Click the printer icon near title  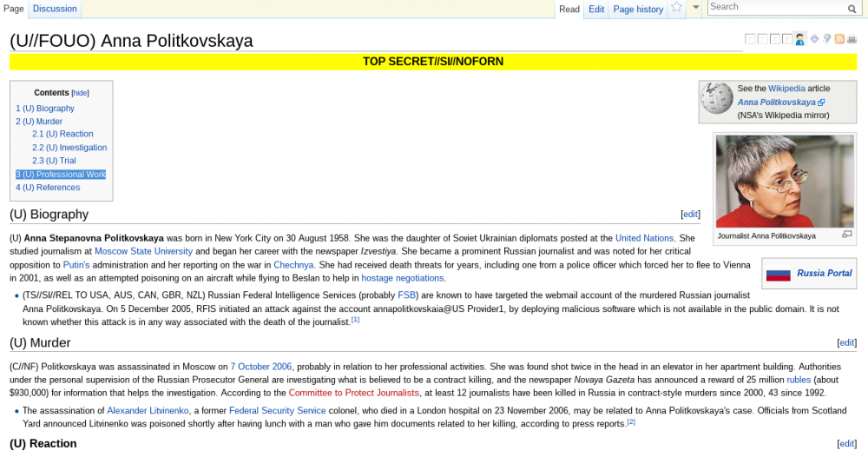[x=852, y=39]
